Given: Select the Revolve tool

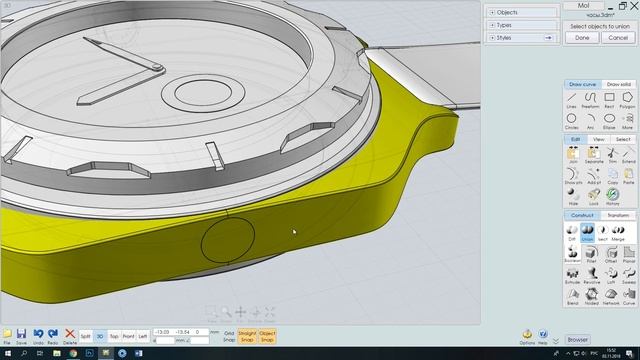Looking at the screenshot, I should [x=591, y=276].
